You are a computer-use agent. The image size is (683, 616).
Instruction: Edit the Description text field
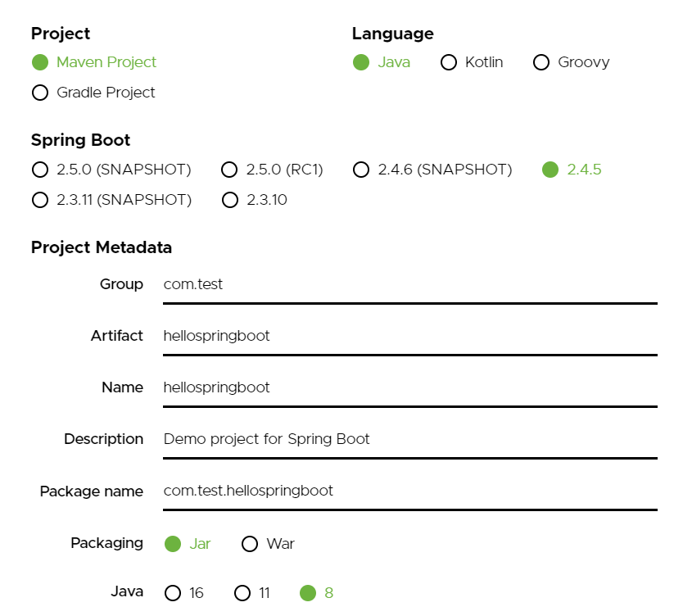[409, 439]
